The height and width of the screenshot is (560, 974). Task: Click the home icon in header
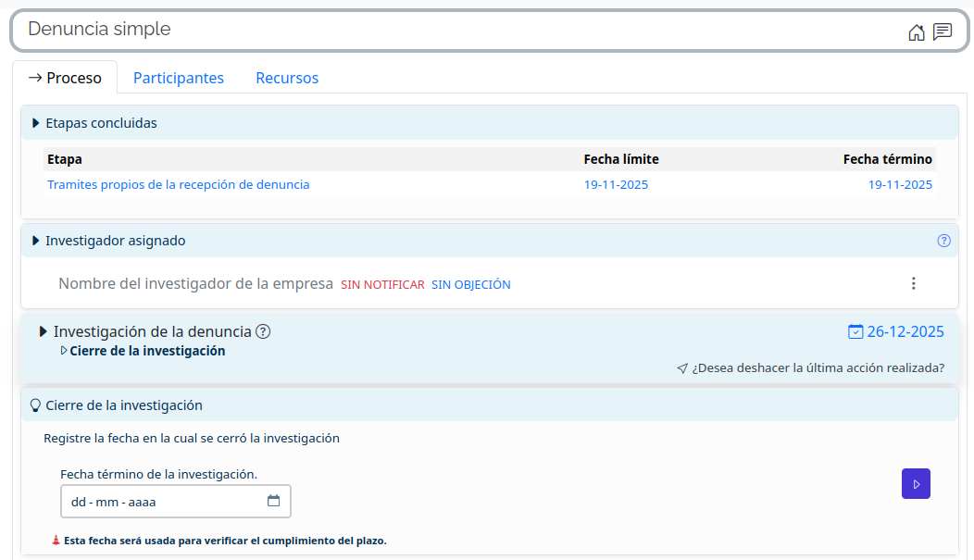916,32
